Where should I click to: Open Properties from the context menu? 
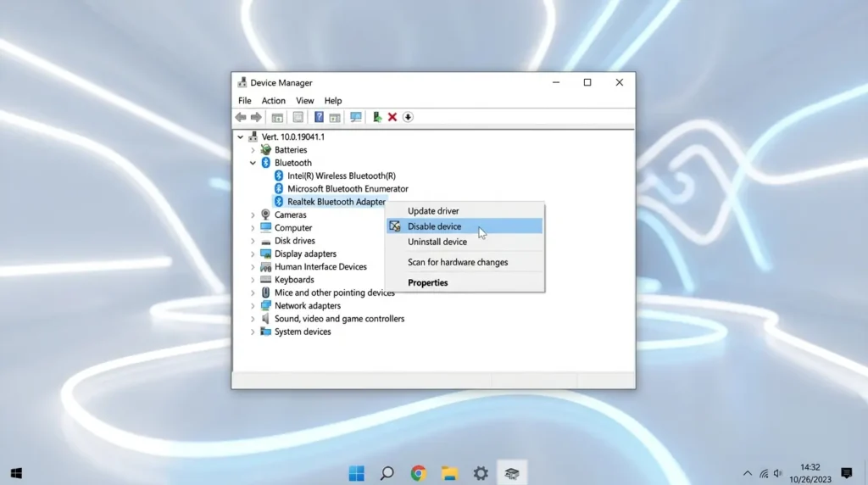click(x=465, y=283)
